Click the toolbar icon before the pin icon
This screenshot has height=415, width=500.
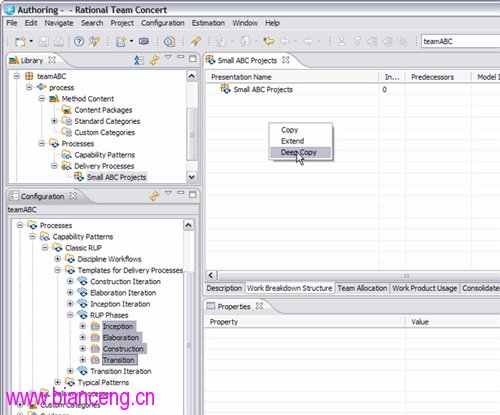[x=169, y=41]
